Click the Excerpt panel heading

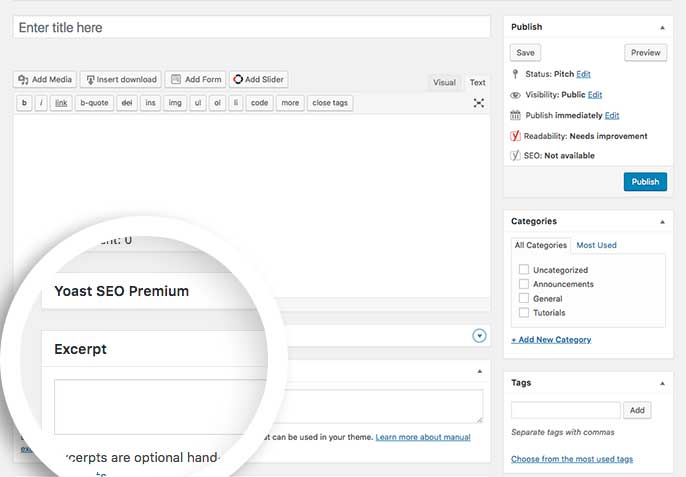tap(80, 349)
